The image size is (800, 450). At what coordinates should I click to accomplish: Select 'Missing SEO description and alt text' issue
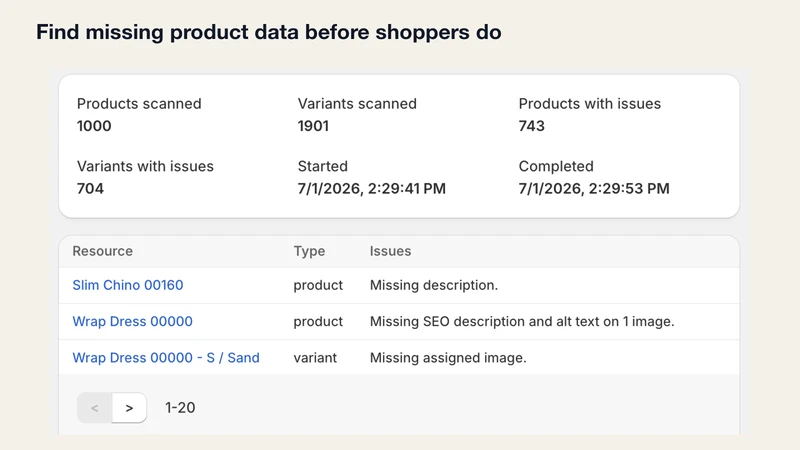pos(522,321)
